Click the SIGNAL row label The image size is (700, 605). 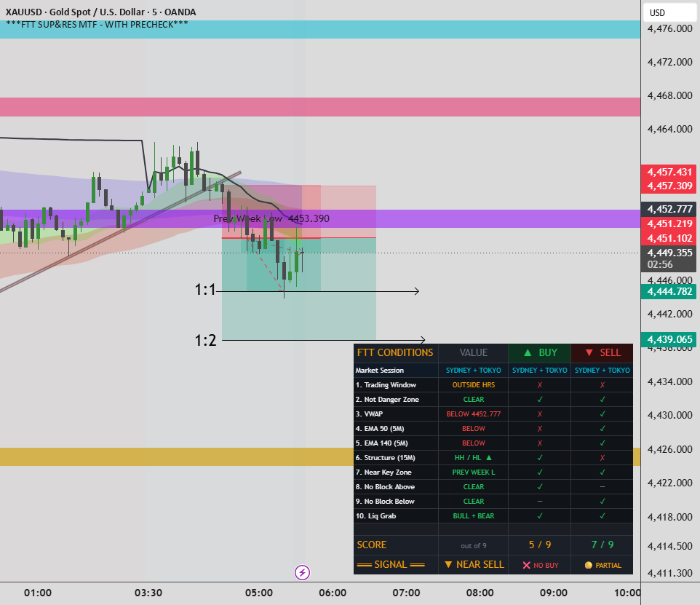click(391, 565)
